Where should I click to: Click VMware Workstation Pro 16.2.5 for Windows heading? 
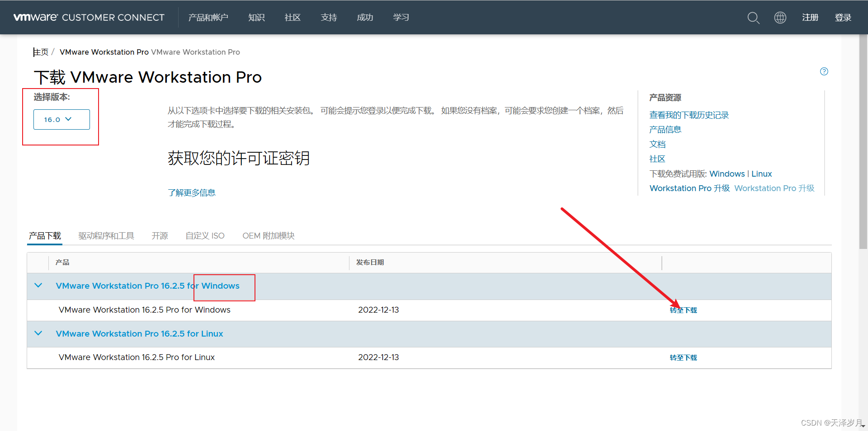(x=147, y=286)
